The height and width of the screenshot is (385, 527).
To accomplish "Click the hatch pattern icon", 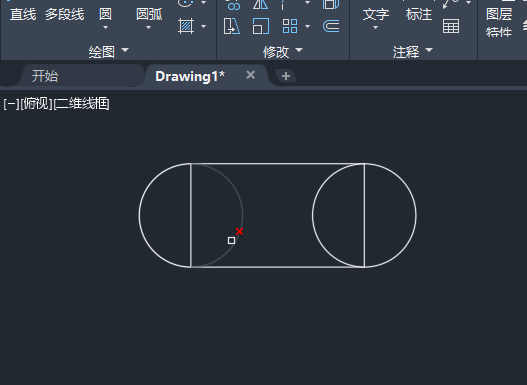I will [186, 26].
